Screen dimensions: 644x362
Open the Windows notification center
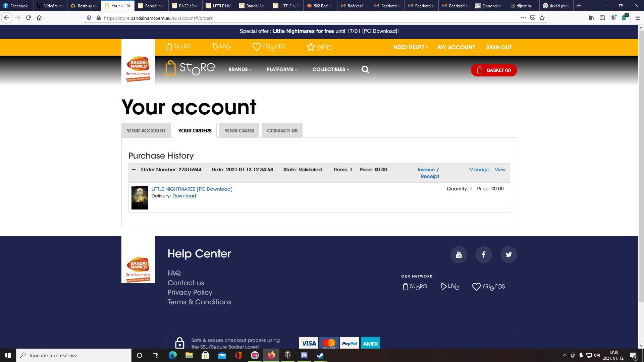click(x=633, y=355)
